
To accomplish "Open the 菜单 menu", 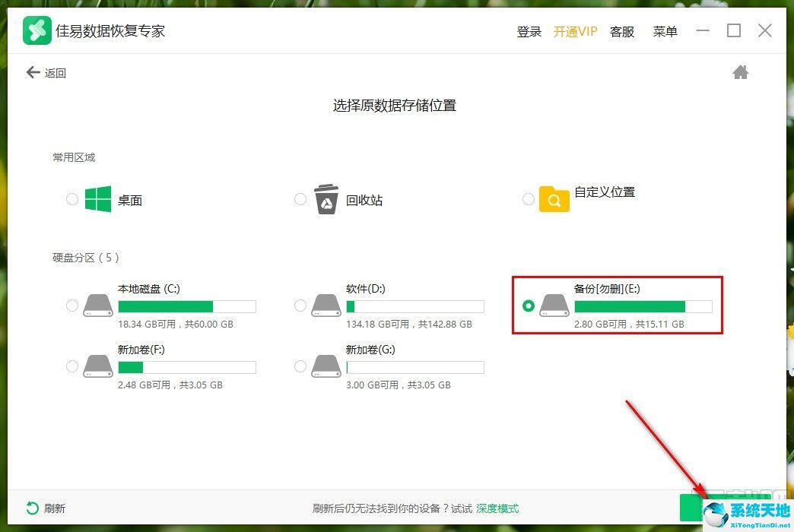I will pyautogui.click(x=665, y=32).
